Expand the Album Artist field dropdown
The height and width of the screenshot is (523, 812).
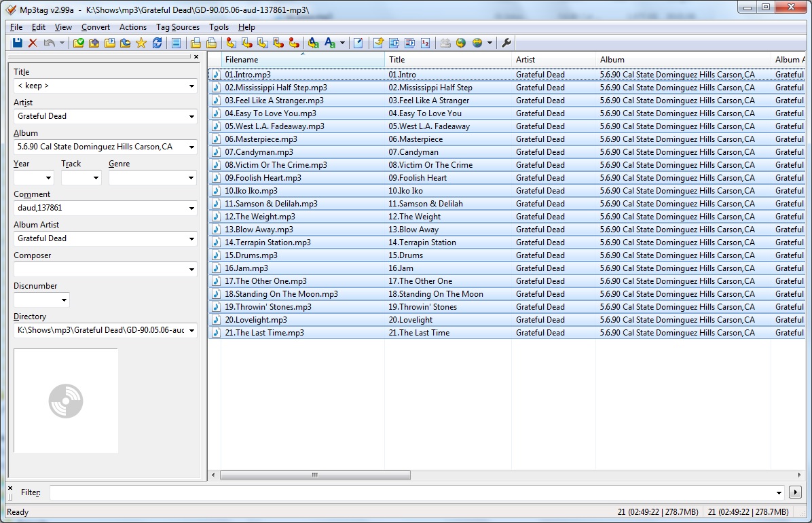(x=191, y=239)
